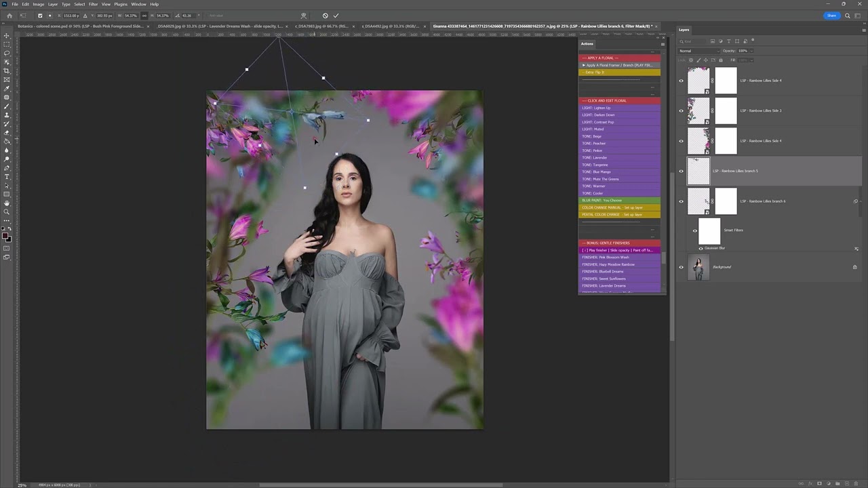868x488 pixels.
Task: Select the Pen tool
Action: point(7,168)
